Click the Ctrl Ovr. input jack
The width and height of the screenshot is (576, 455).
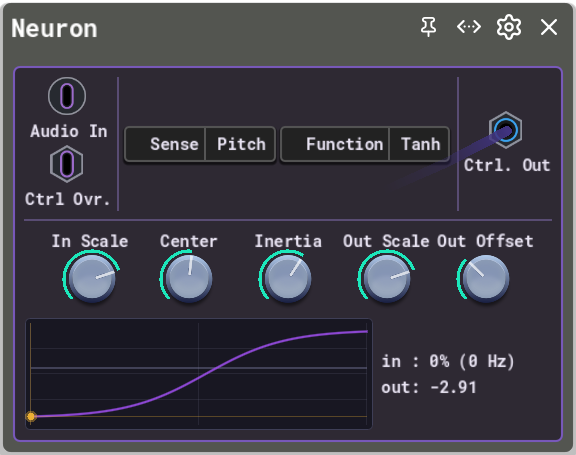click(x=66, y=164)
